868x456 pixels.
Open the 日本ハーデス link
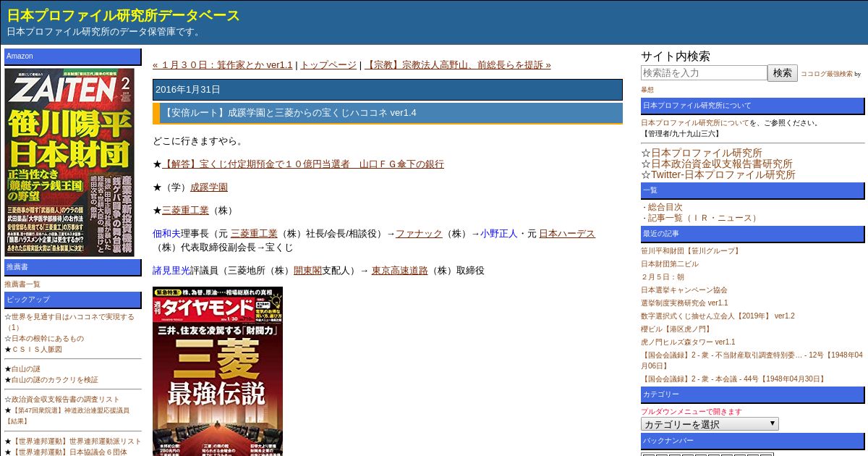[x=567, y=234]
